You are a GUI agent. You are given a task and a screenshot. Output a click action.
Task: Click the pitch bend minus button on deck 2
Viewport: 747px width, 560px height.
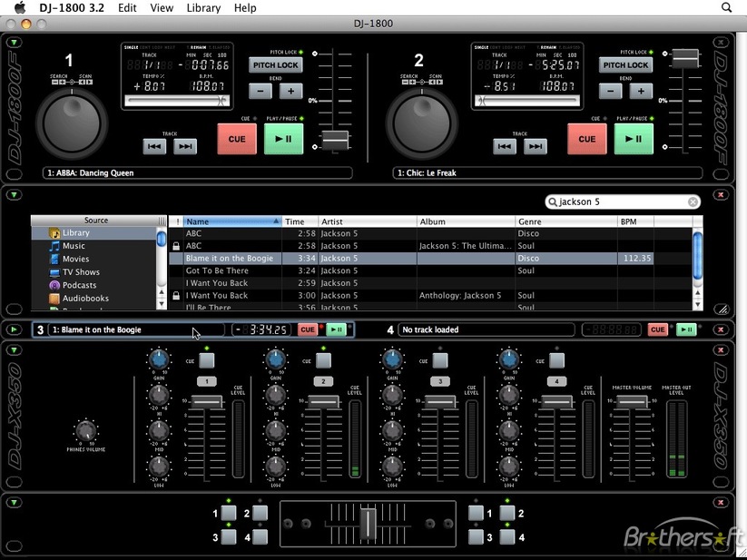611,91
